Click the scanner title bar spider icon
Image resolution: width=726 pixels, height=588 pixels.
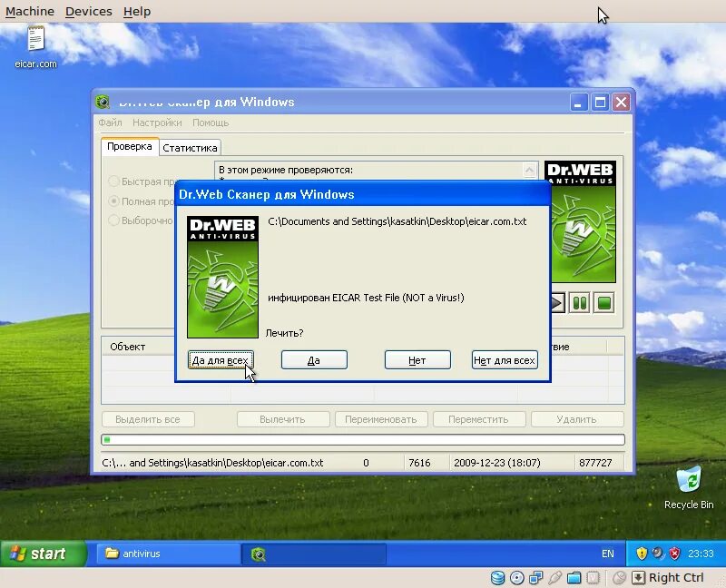tap(103, 102)
